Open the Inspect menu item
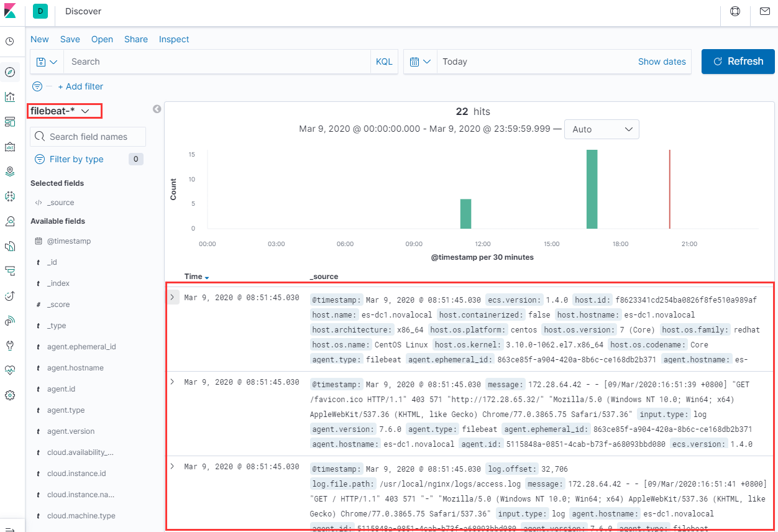 point(174,39)
